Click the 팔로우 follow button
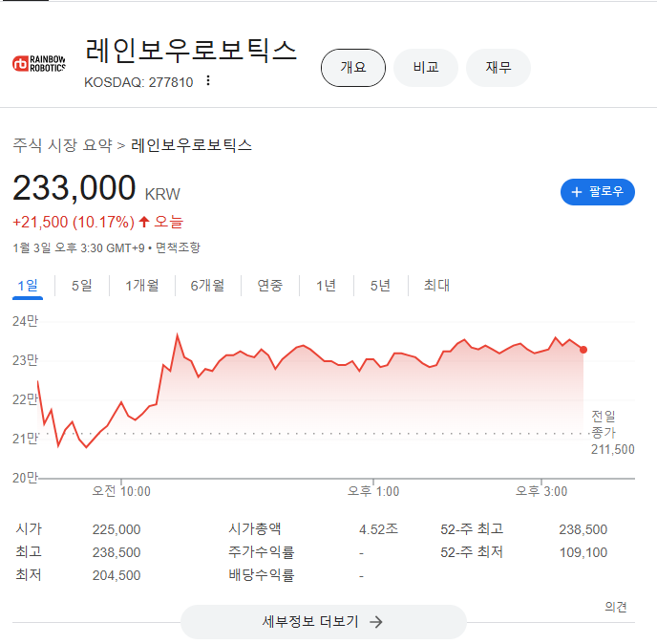The height and width of the screenshot is (644, 657). click(598, 192)
